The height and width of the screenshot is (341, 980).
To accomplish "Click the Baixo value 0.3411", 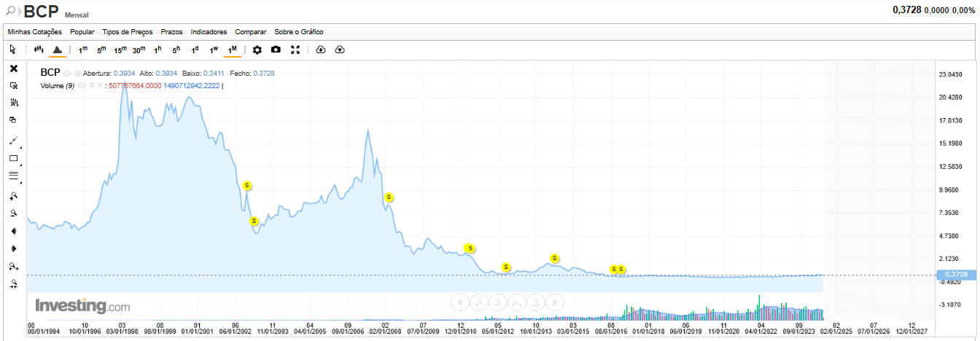I will tap(215, 73).
